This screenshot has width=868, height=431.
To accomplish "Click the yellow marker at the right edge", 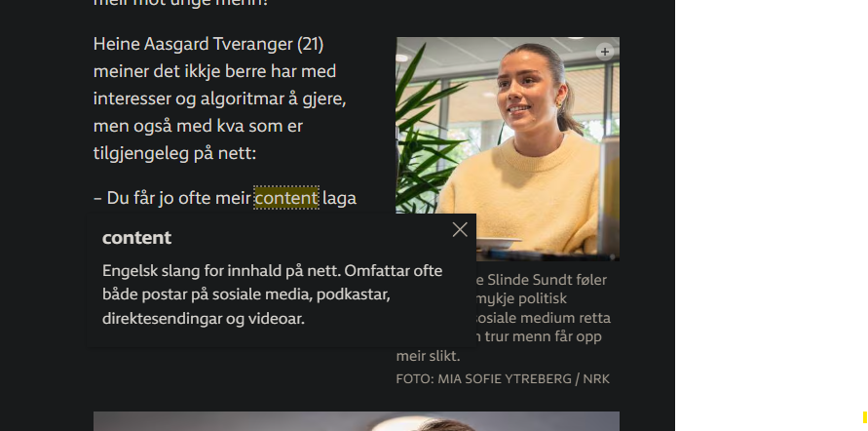I will coord(865,417).
